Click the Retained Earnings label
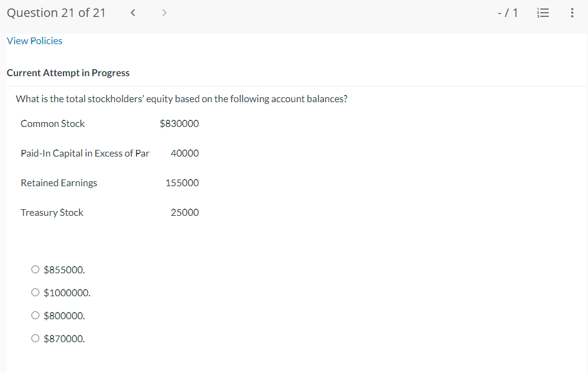This screenshot has height=373, width=588. [x=59, y=183]
